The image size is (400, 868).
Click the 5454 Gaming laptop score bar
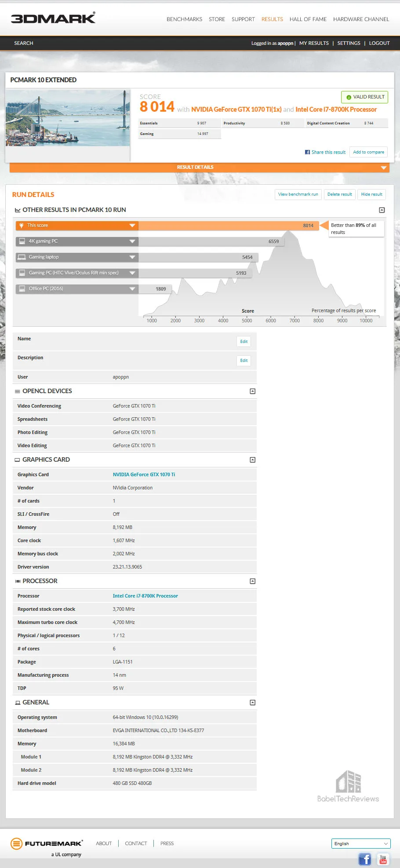click(198, 257)
